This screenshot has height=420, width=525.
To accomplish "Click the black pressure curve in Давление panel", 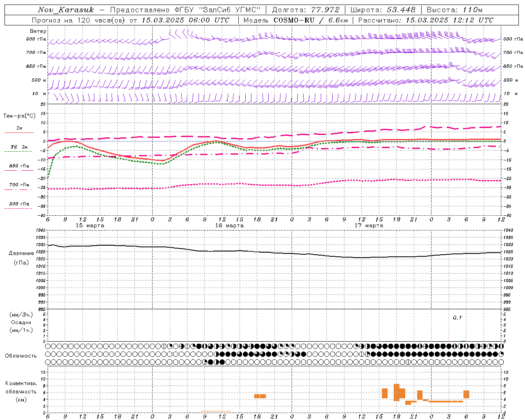I will pos(275,253).
